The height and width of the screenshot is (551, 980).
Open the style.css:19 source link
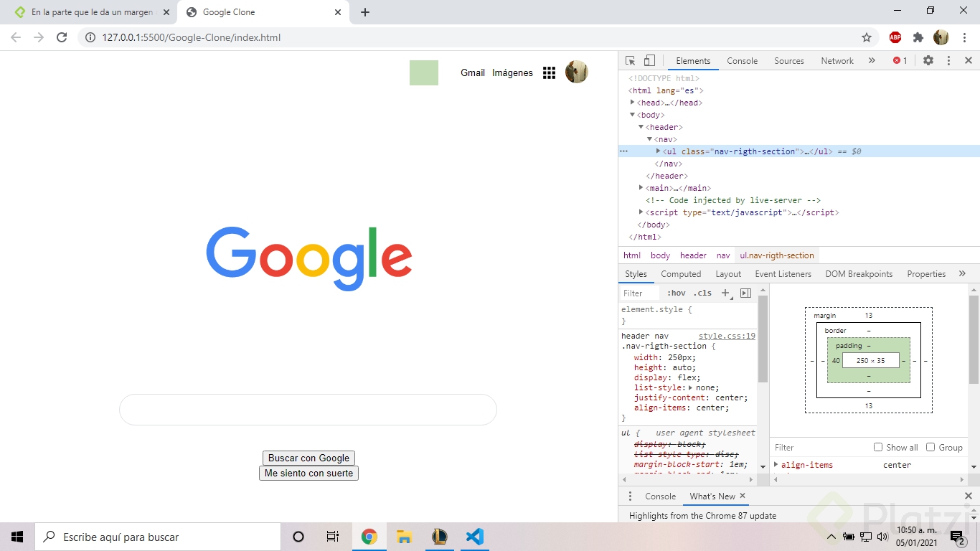tap(727, 336)
